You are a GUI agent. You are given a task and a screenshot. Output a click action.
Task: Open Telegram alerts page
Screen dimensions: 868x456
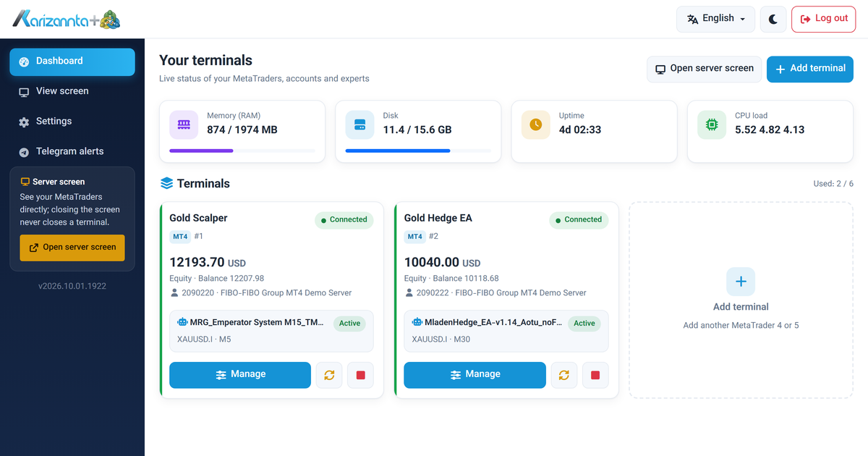point(72,151)
